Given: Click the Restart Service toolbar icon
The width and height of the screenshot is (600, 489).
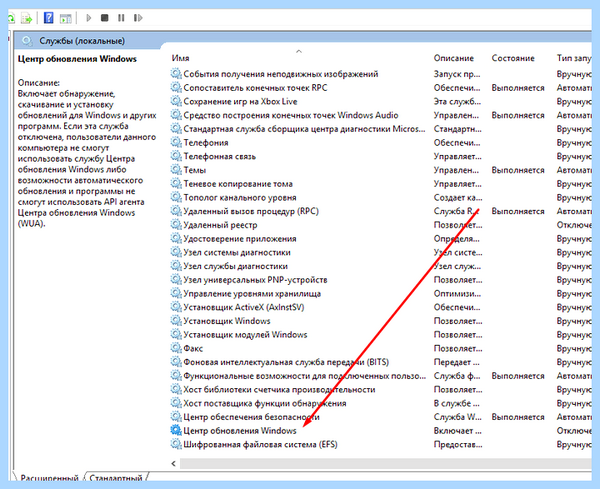Looking at the screenshot, I should click(138, 18).
